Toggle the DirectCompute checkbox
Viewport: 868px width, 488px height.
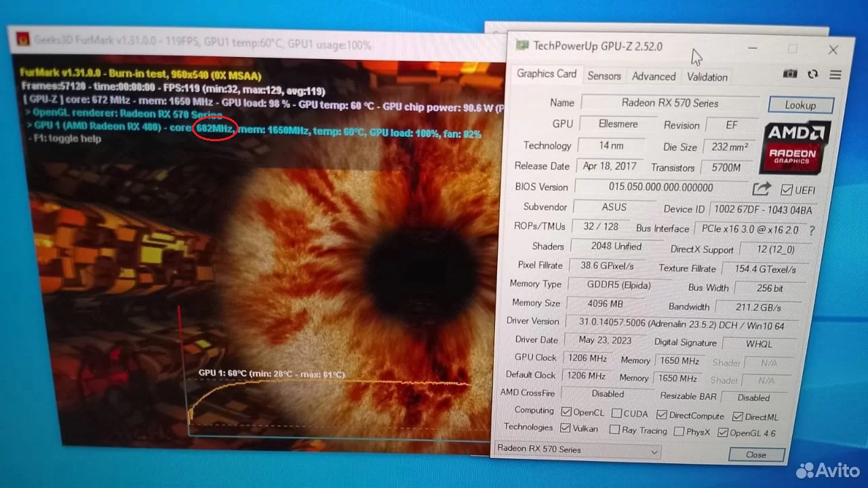tap(663, 415)
